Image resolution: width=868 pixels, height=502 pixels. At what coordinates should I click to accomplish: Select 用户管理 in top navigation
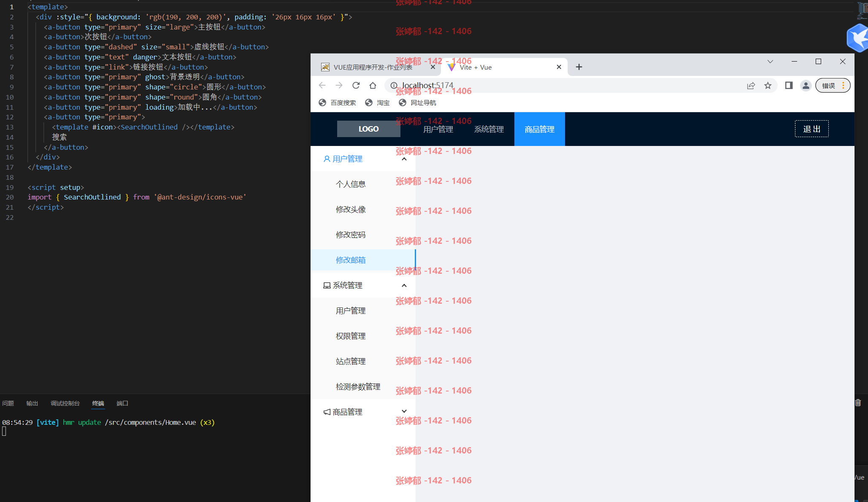point(438,129)
